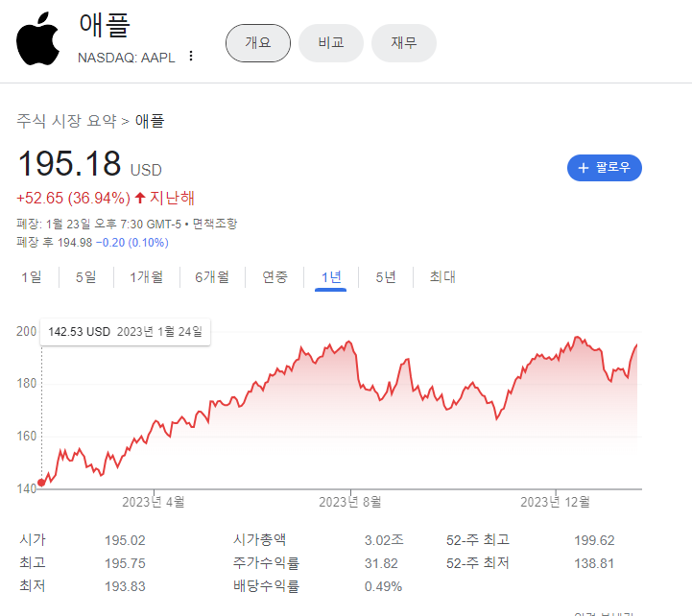Open the 재무 tab
Viewport: 692px width, 616px height.
click(404, 43)
